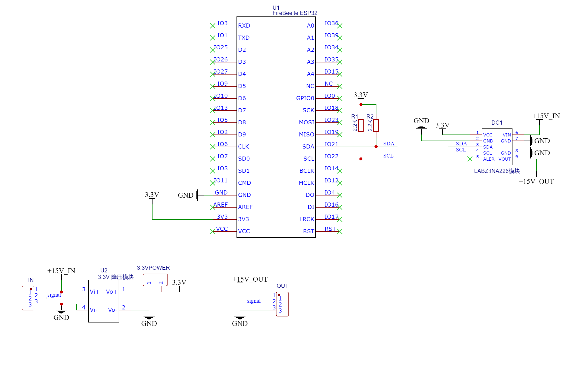Image resolution: width=588 pixels, height=367 pixels.
Task: Click signal net label on OUT connector
Action: [x=254, y=301]
